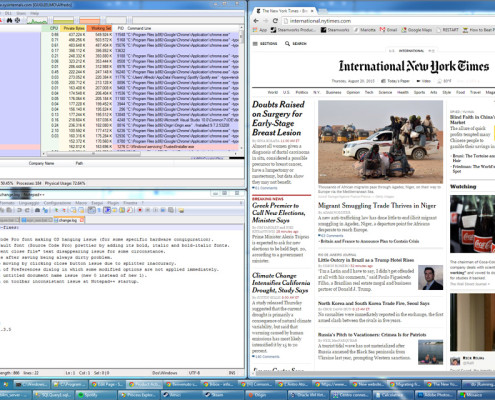Go to the Sports section
Screen dimensions: 495x400
tap(419, 92)
